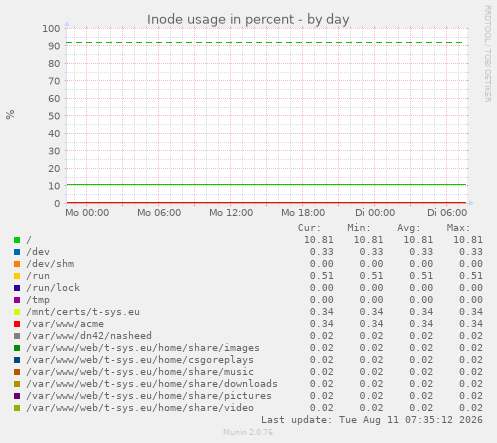Click the yellow swatch for /run
The height and width of the screenshot is (443, 497).
coord(17,276)
